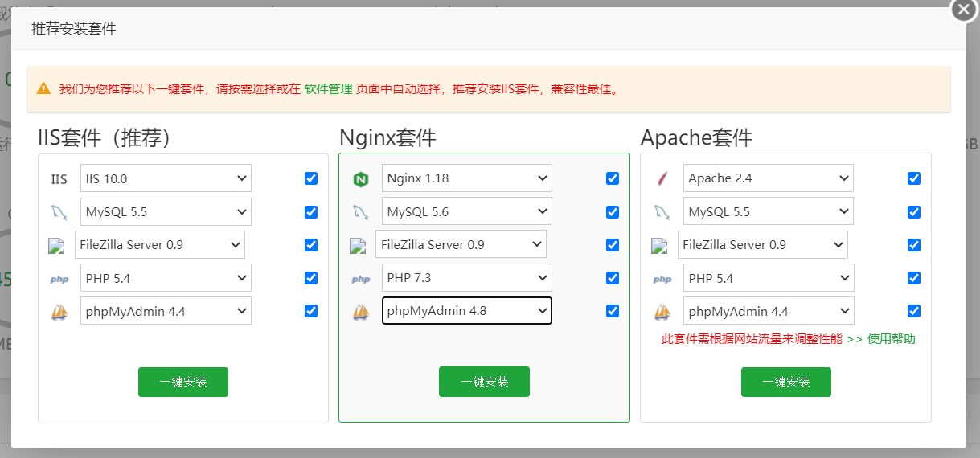Viewport: 980px width, 458px height.
Task: Open the phpMyAdmin 4.8 version dropdown
Action: [x=467, y=311]
